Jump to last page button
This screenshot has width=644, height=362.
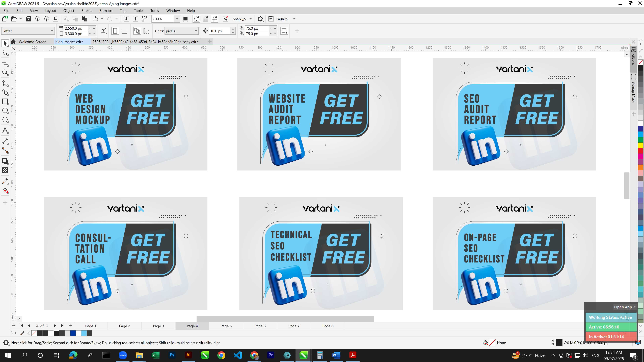point(63,326)
